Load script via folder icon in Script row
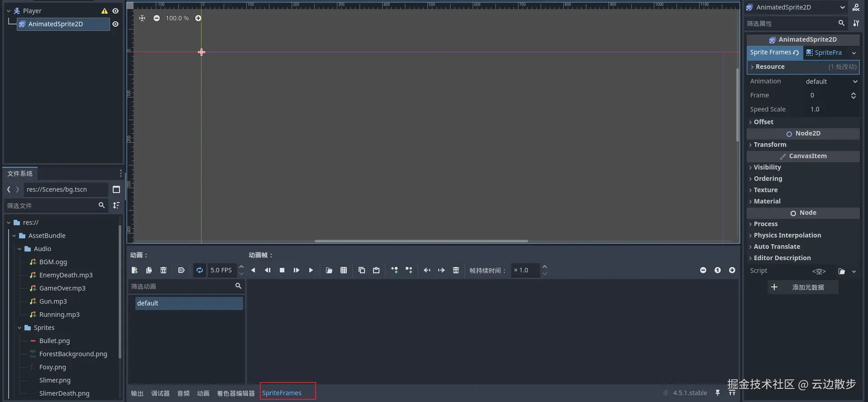868x402 pixels. click(x=841, y=271)
